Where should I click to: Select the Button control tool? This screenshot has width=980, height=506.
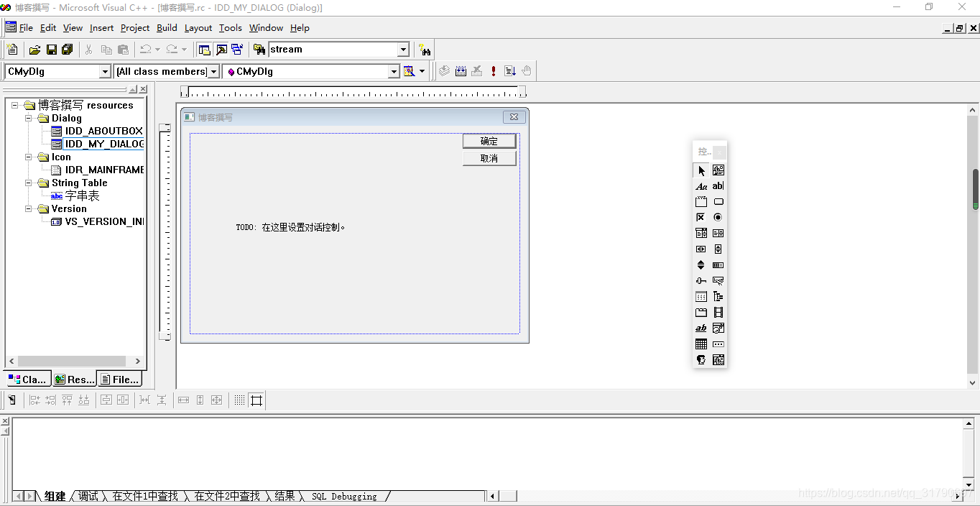point(718,202)
